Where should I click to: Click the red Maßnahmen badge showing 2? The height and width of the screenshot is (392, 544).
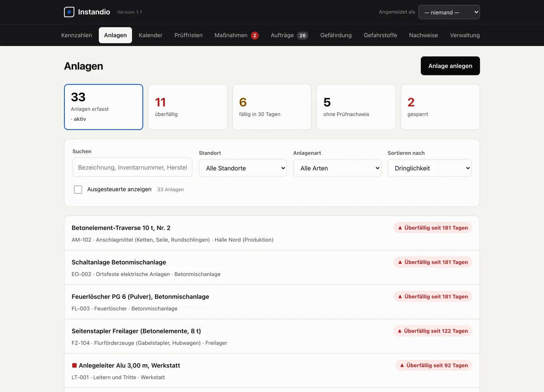[x=255, y=35]
